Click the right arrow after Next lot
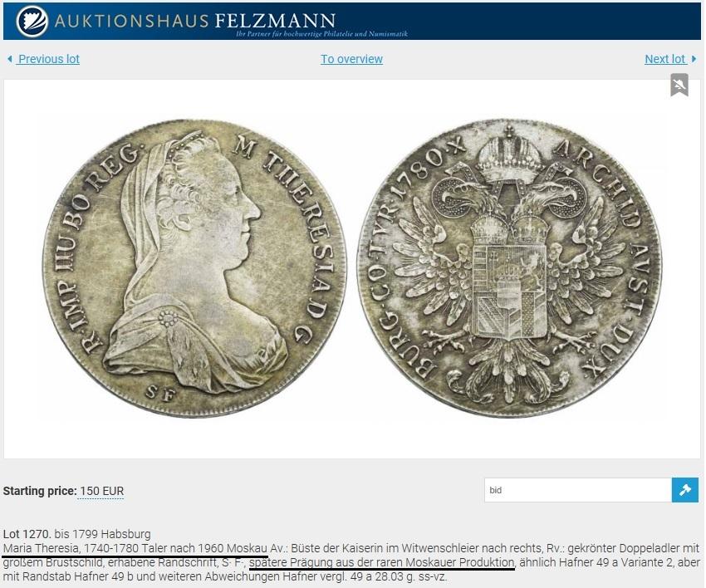 click(x=694, y=59)
